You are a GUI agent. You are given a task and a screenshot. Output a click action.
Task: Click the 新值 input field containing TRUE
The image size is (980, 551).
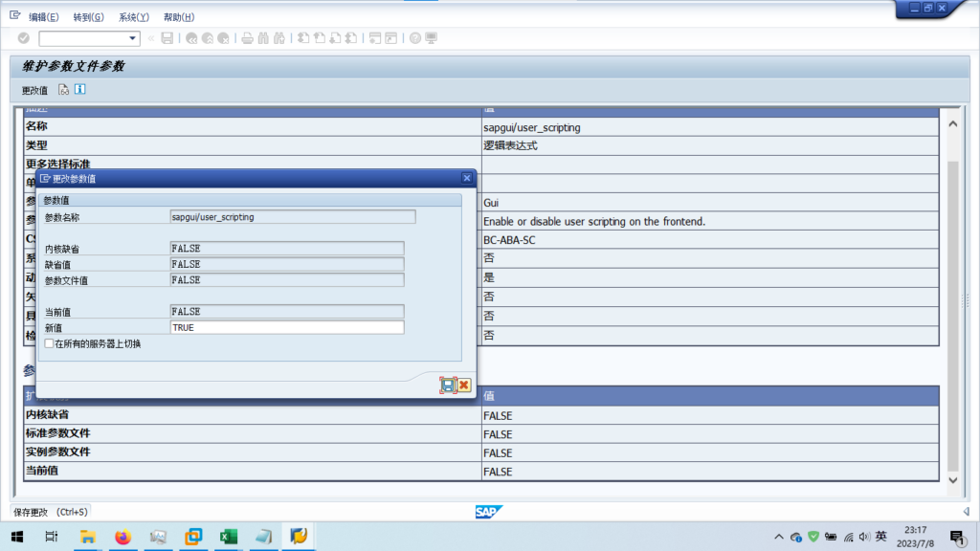(286, 327)
